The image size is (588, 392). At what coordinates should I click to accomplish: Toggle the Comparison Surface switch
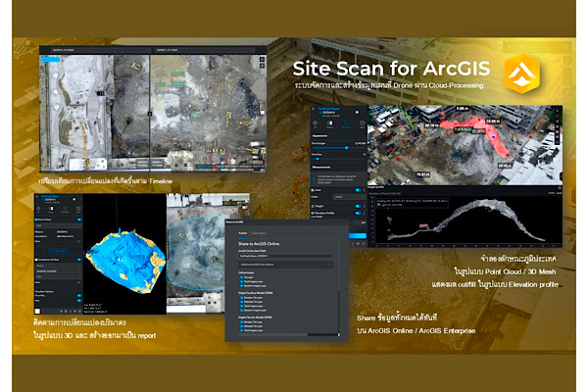click(x=79, y=259)
